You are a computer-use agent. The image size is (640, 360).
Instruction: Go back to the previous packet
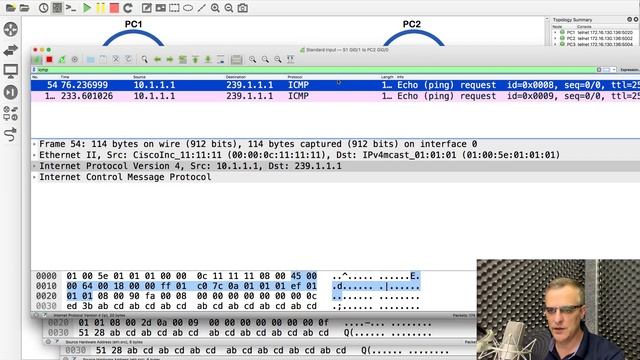coord(157,60)
